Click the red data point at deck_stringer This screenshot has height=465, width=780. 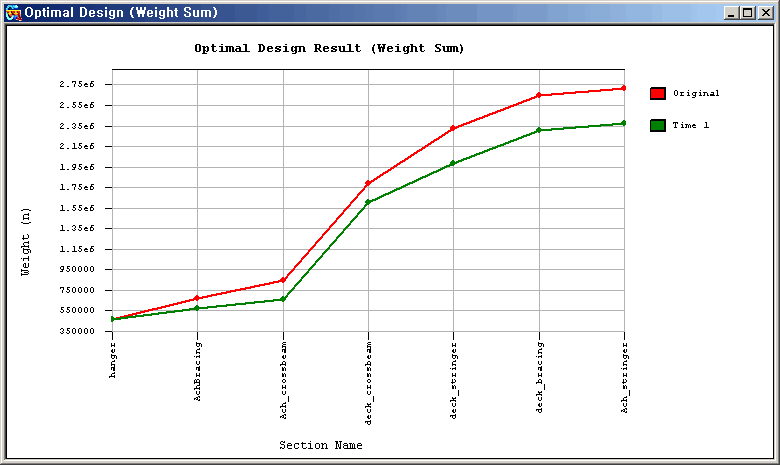pyautogui.click(x=453, y=128)
